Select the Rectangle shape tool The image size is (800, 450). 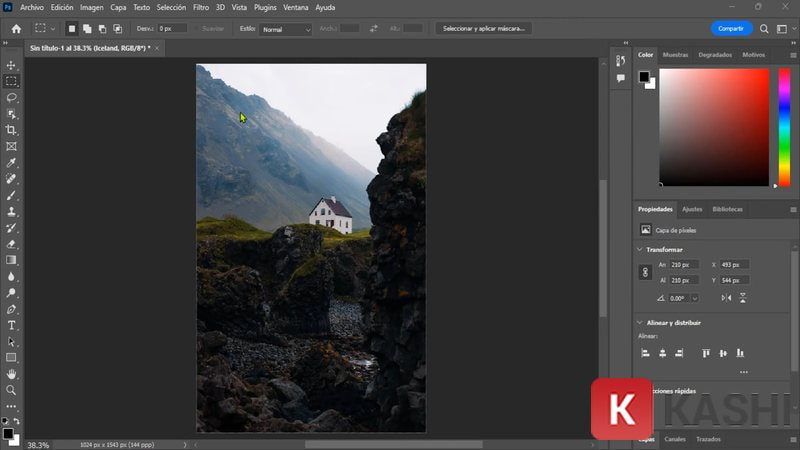click(x=11, y=358)
